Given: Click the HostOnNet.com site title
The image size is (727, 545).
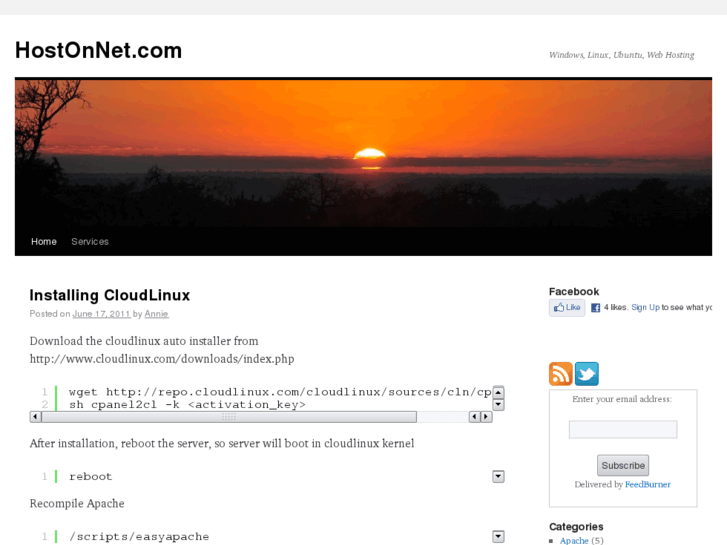Looking at the screenshot, I should [98, 50].
